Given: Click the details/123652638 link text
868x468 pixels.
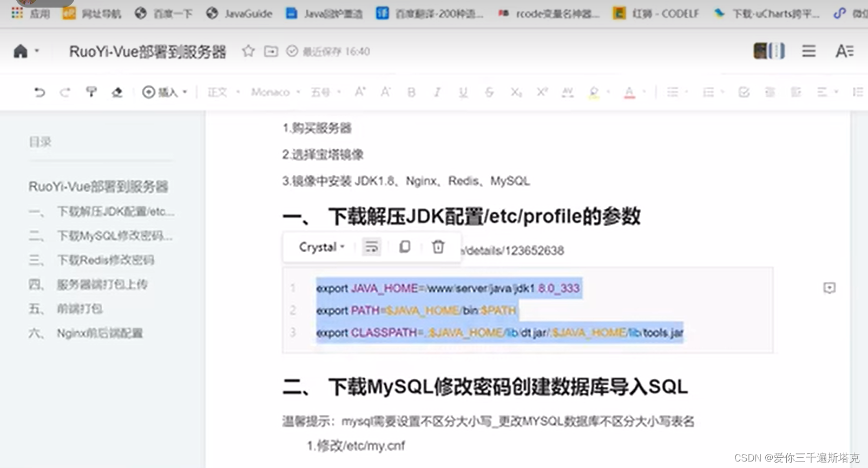Looking at the screenshot, I should [x=512, y=251].
